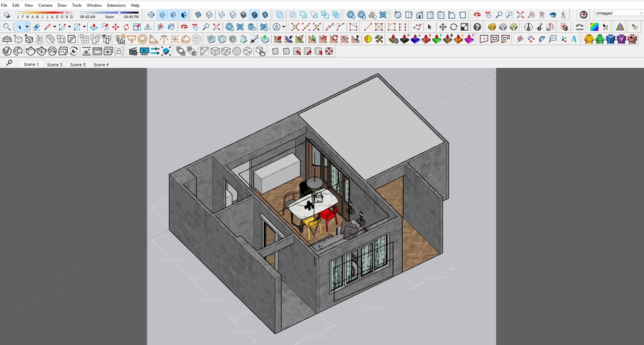Screen dimensions: 644x345
Task: Click the Zoom Extents icon
Action: pos(520,15)
